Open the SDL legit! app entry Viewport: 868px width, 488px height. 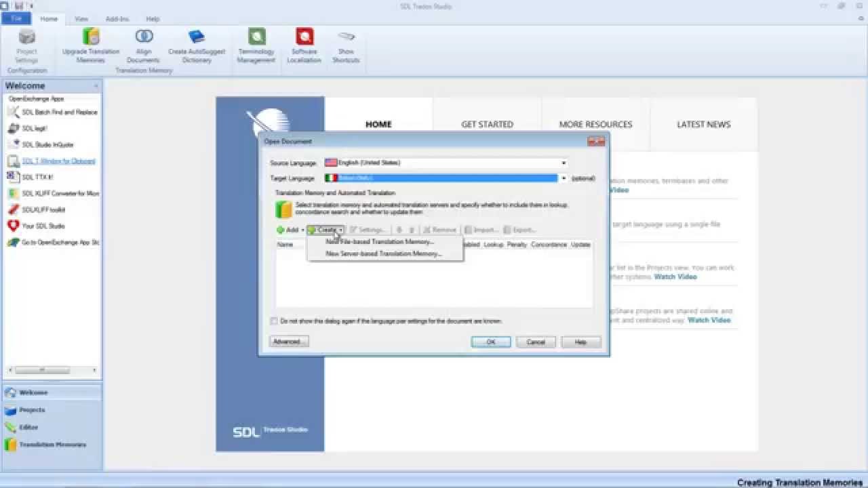click(x=28, y=128)
